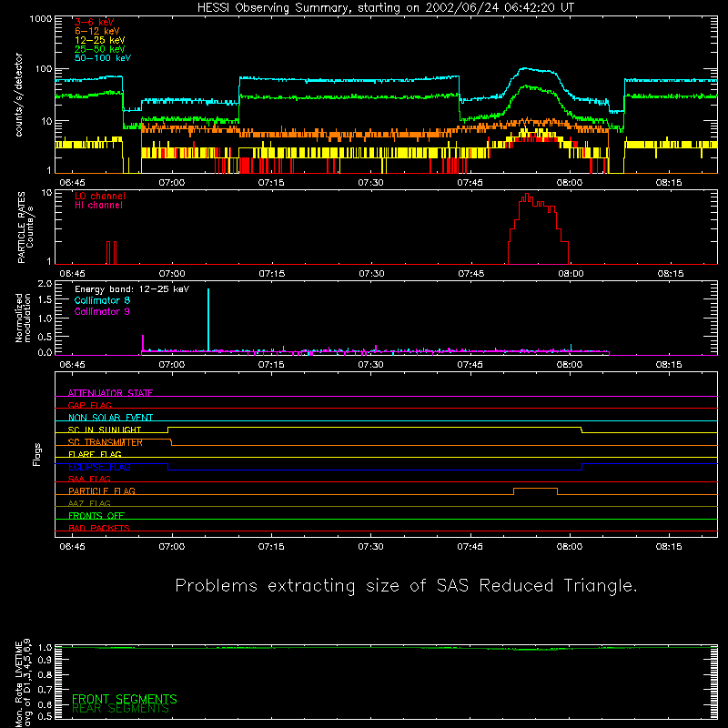Click the A4Z FLAG label
The height and width of the screenshot is (728, 728).
pyautogui.click(x=89, y=503)
